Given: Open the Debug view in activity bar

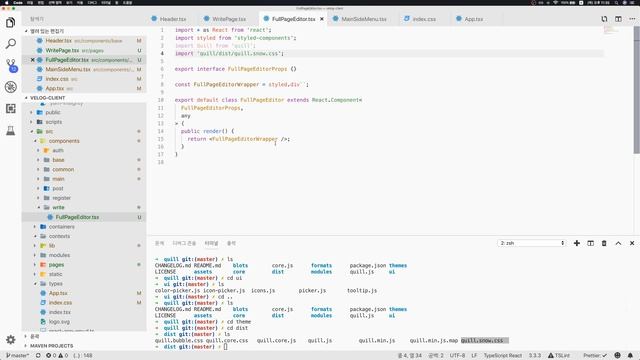Looking at the screenshot, I should (11, 87).
